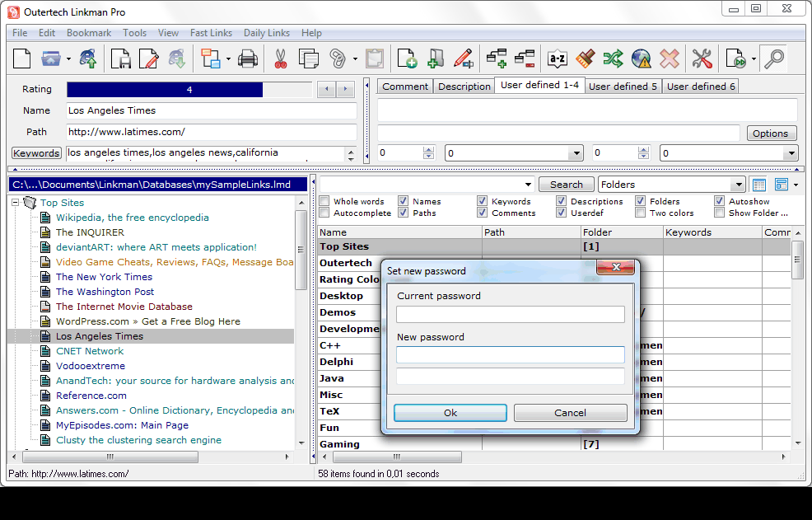Uncheck the Names search option
Viewport: 812px width, 520px height.
pyautogui.click(x=403, y=201)
